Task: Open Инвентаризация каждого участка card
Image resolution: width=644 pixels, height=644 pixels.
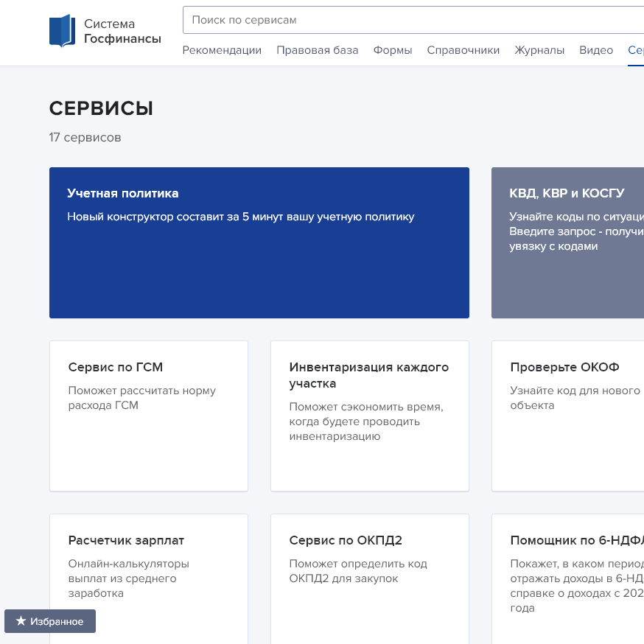Action: point(370,416)
